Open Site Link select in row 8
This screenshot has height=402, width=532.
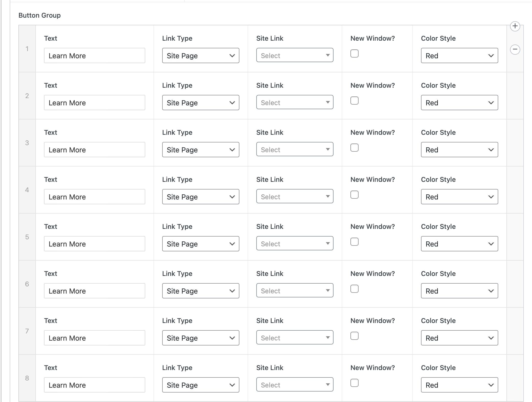coord(295,384)
